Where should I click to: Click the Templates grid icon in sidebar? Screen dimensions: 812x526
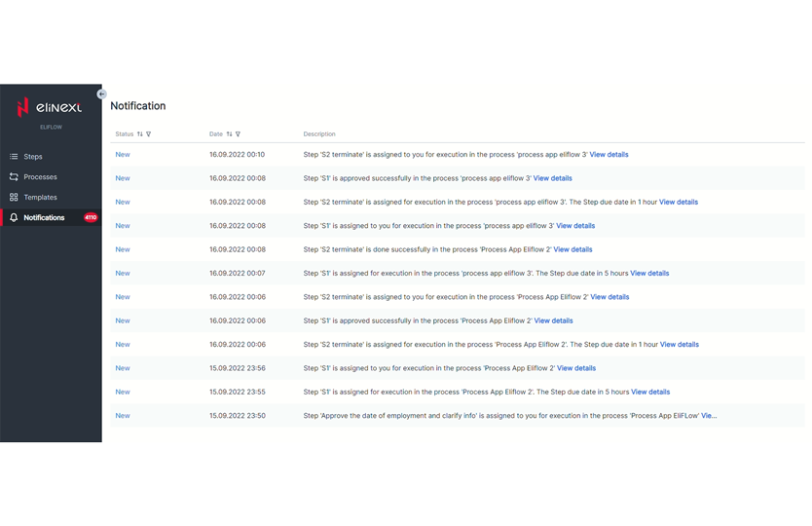[14, 198]
